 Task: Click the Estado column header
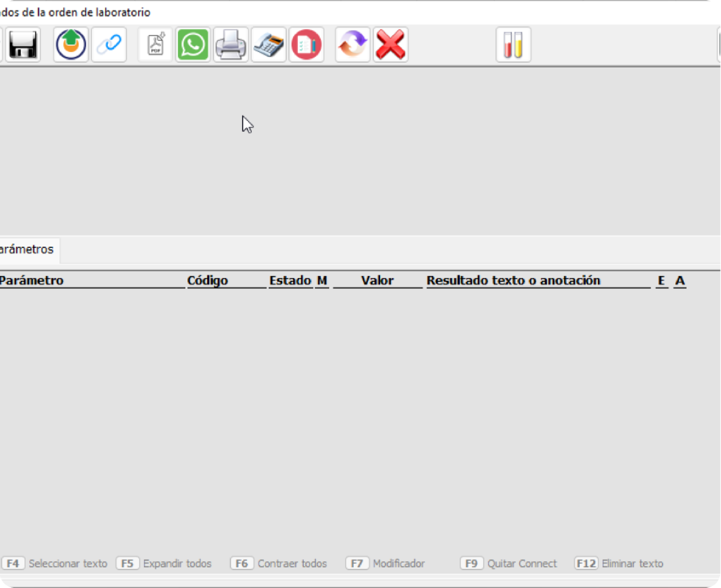(x=290, y=280)
